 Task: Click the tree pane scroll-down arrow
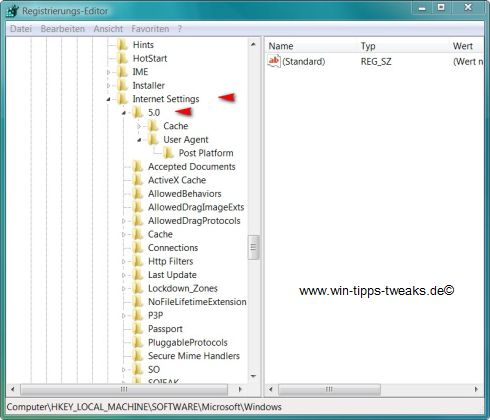pos(253,376)
